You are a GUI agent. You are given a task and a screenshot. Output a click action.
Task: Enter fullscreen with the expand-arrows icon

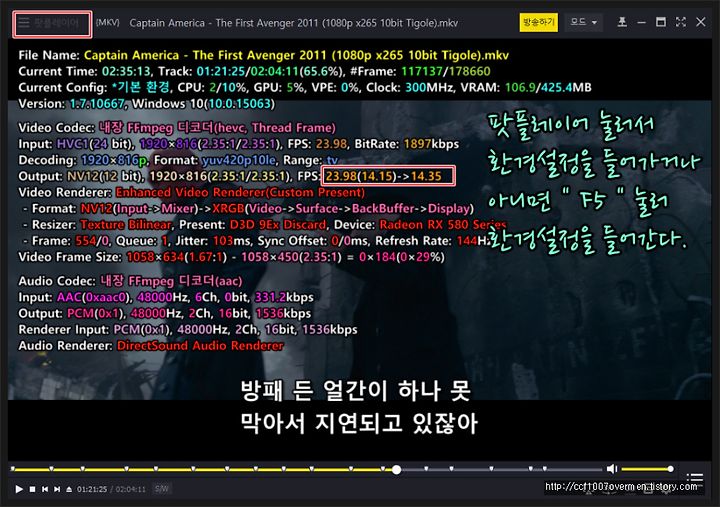[x=681, y=22]
